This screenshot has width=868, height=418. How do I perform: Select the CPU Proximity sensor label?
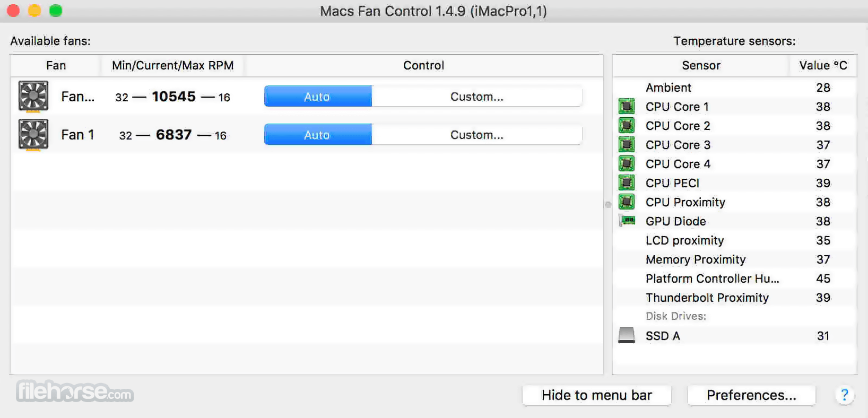685,202
